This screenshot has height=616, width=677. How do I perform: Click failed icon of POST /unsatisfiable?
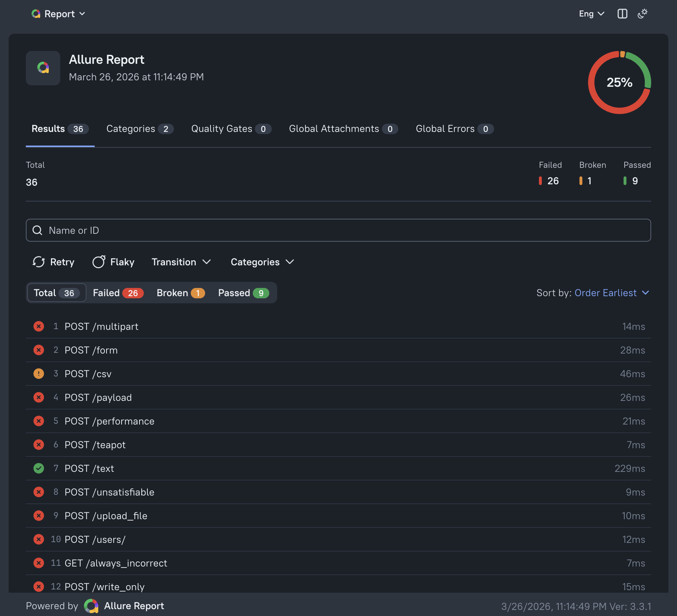point(39,492)
